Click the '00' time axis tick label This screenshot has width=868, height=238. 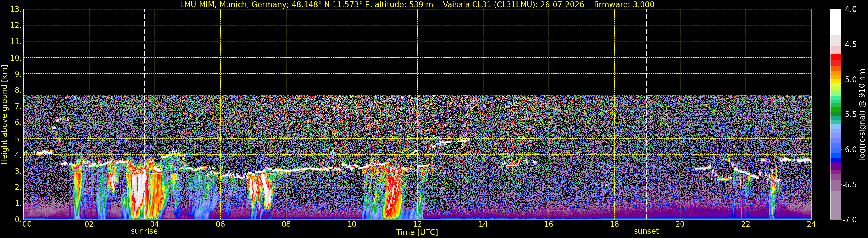click(27, 224)
